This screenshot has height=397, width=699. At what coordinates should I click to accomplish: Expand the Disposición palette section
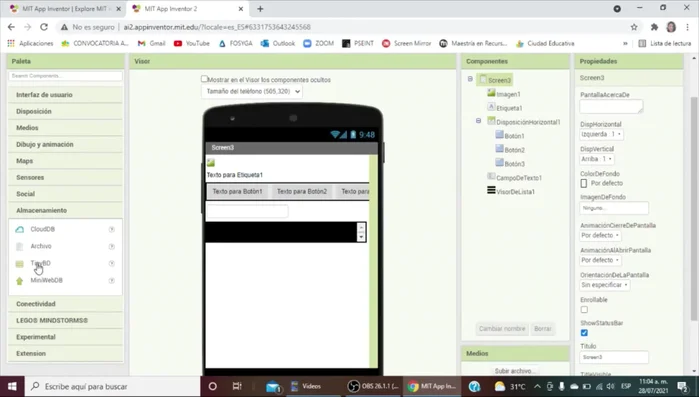click(x=66, y=111)
